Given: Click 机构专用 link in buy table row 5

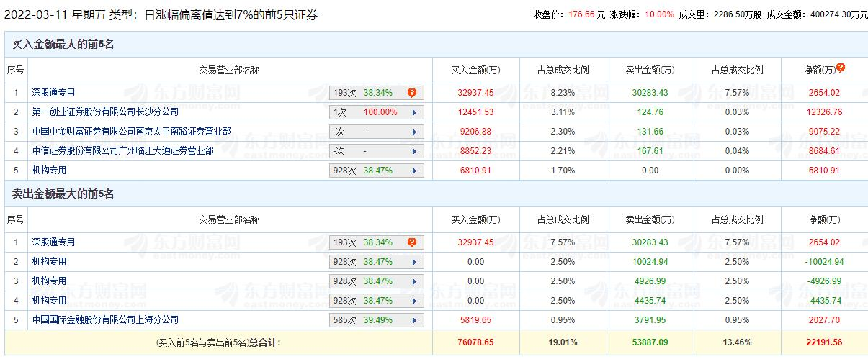Looking at the screenshot, I should [x=49, y=171].
